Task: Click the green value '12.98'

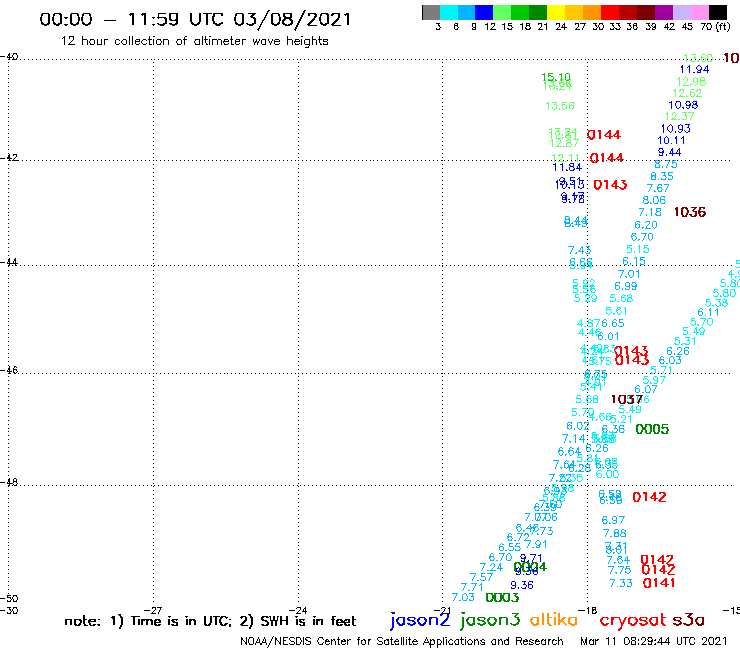Action: [691, 81]
